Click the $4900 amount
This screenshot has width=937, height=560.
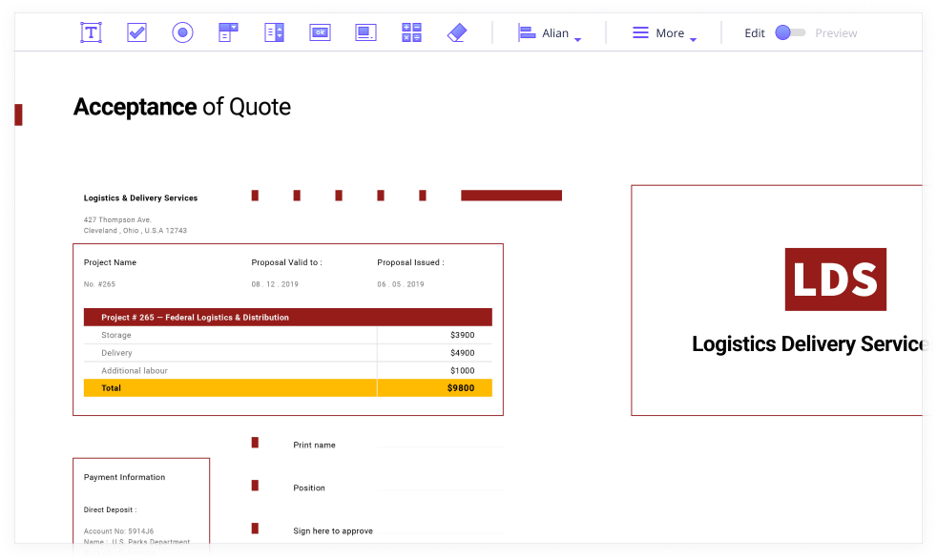click(x=463, y=353)
